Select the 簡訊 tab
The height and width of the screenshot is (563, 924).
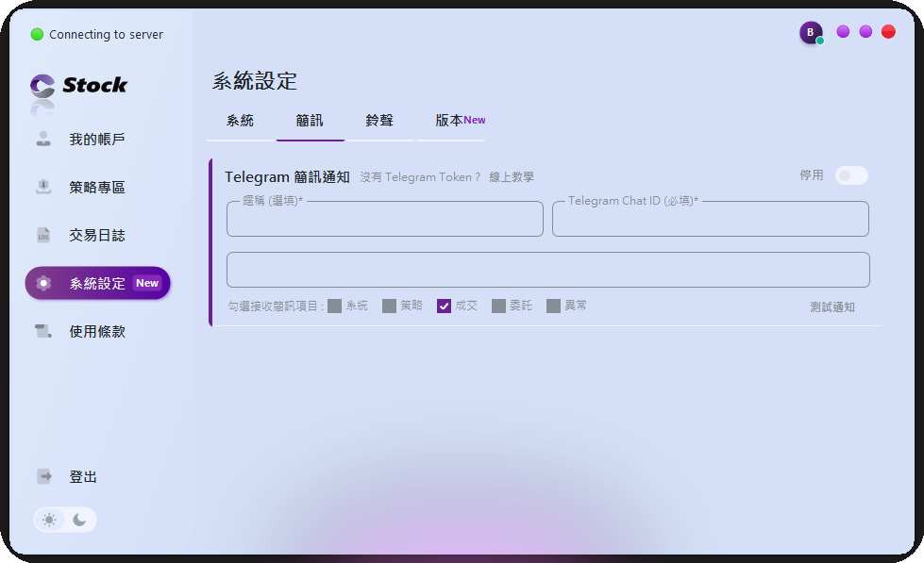(310, 121)
